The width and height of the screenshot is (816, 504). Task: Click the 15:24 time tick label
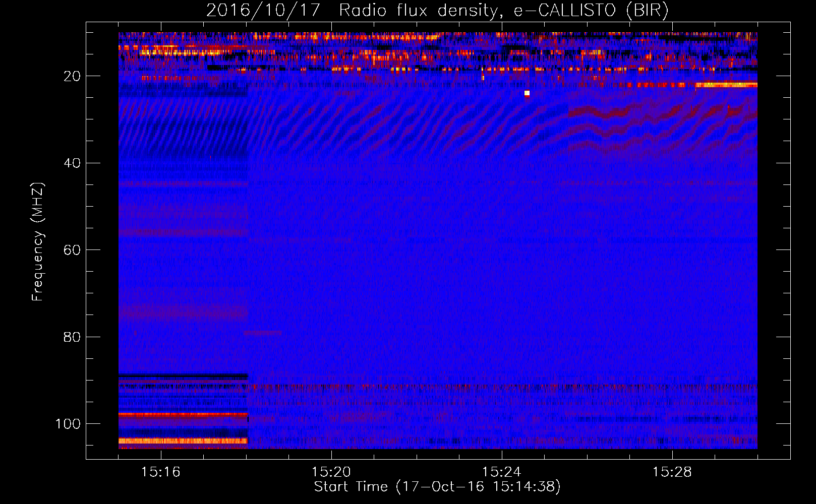(x=502, y=472)
